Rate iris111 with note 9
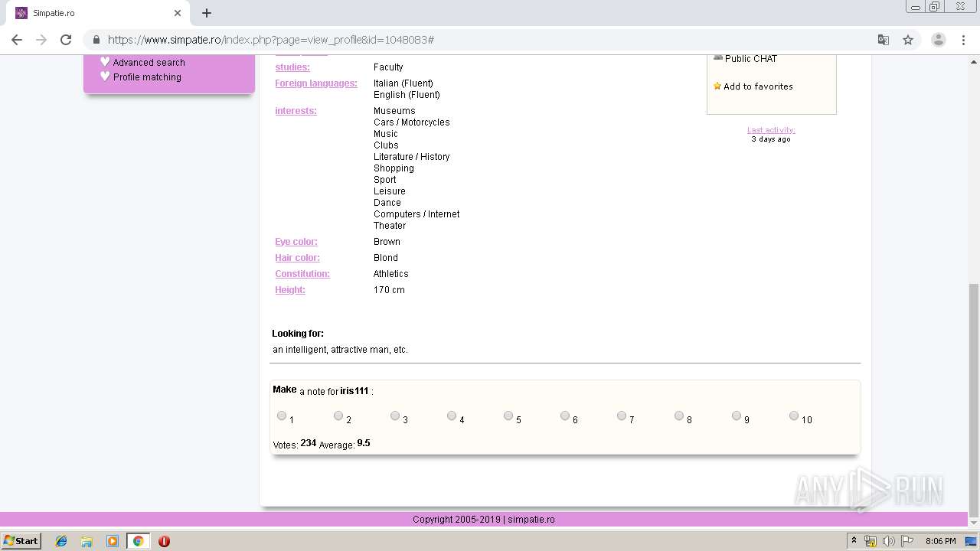The height and width of the screenshot is (551, 980). click(x=737, y=416)
